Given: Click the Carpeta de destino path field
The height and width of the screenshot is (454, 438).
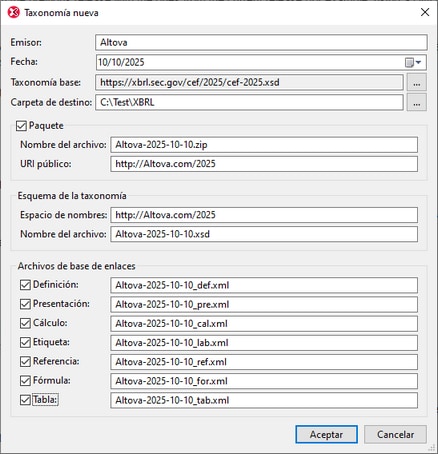Looking at the screenshot, I should tap(249, 102).
